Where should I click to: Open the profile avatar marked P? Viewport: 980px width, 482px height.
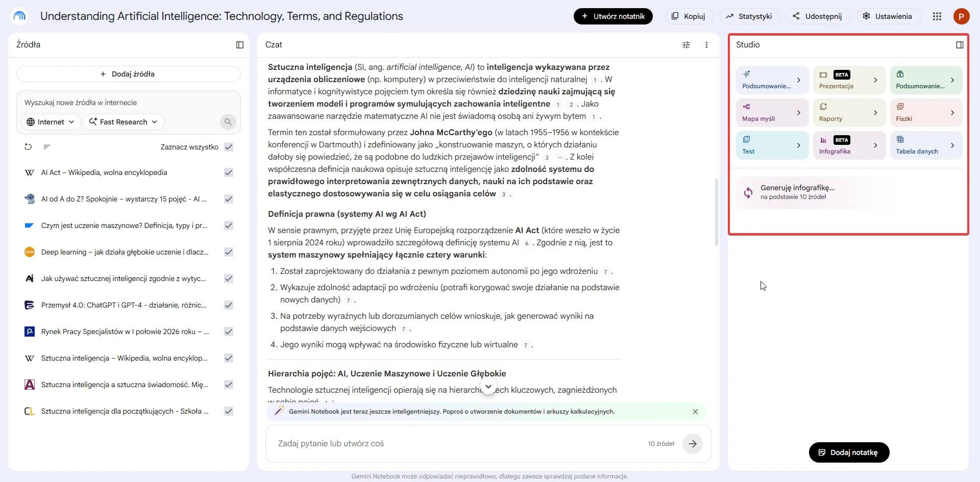click(x=962, y=16)
